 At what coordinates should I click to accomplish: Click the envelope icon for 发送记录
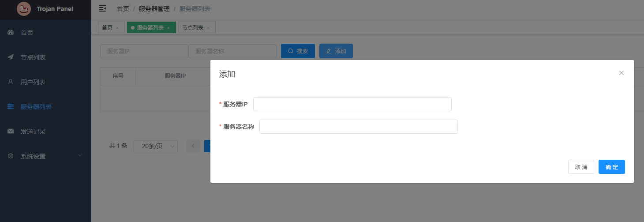tap(11, 132)
